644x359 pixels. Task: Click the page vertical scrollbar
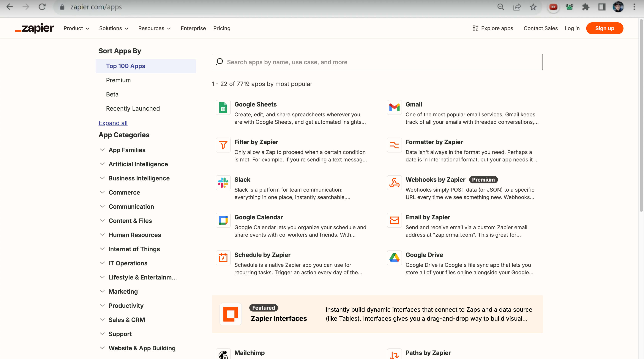tap(641, 115)
